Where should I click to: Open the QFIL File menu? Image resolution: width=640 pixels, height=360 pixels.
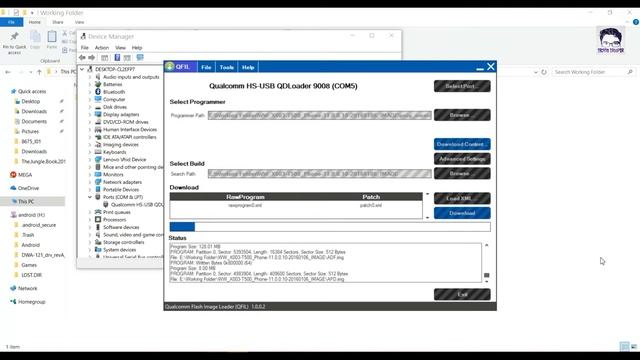206,67
